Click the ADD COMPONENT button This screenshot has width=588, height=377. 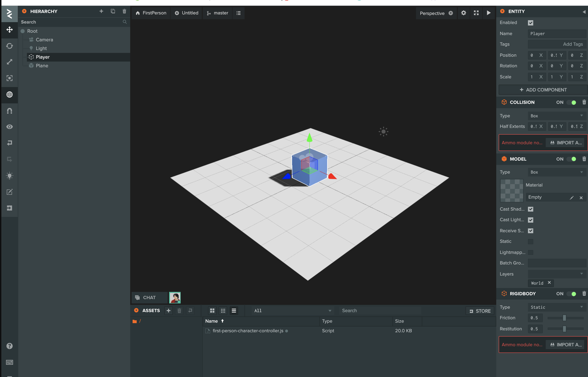pyautogui.click(x=543, y=90)
